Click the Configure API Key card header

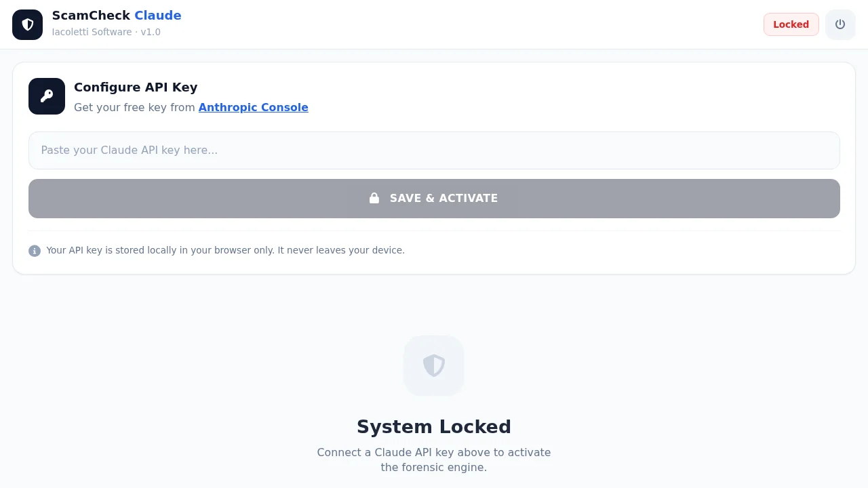pos(136,87)
